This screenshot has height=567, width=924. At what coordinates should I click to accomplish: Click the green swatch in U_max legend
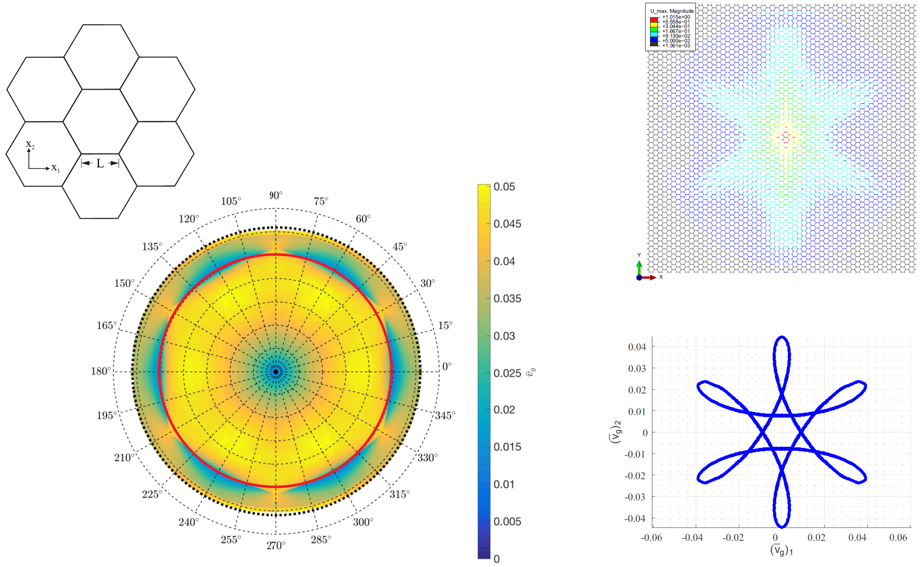(654, 29)
